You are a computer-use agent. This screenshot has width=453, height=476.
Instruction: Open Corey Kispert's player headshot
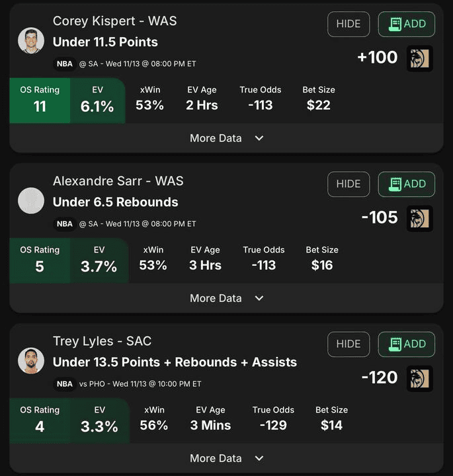point(31,40)
